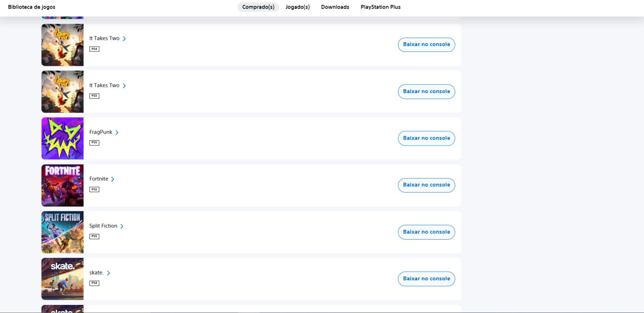The image size is (644, 313).
Task: Go to the Downloads tab
Action: click(x=335, y=7)
